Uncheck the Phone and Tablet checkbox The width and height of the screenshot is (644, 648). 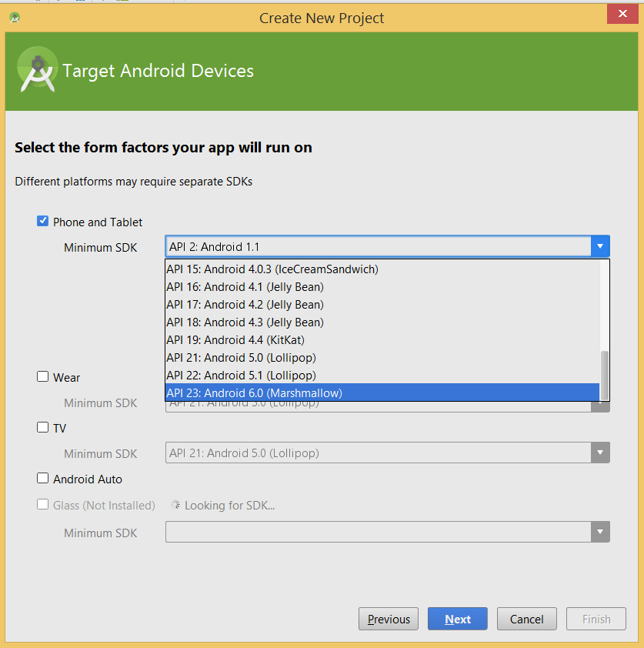42,221
